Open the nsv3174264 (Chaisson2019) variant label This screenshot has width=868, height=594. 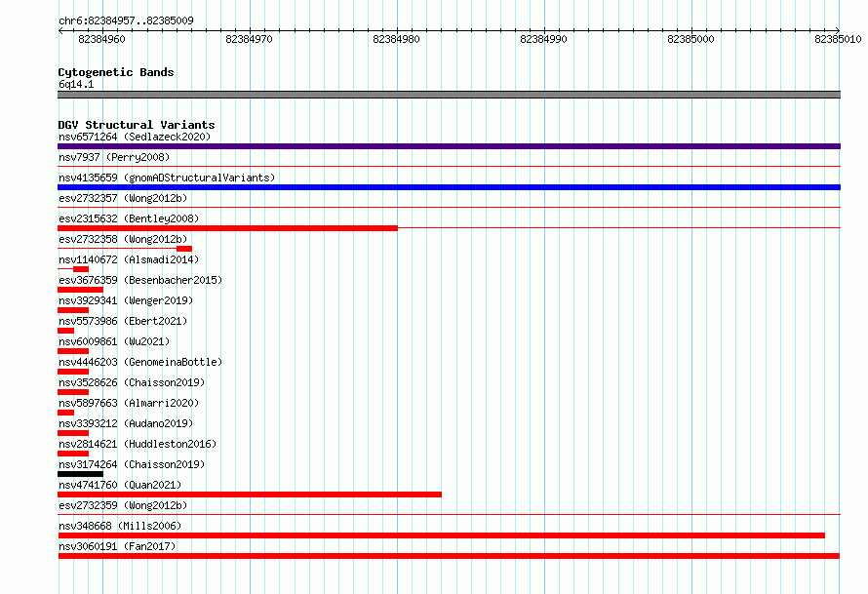tap(132, 464)
